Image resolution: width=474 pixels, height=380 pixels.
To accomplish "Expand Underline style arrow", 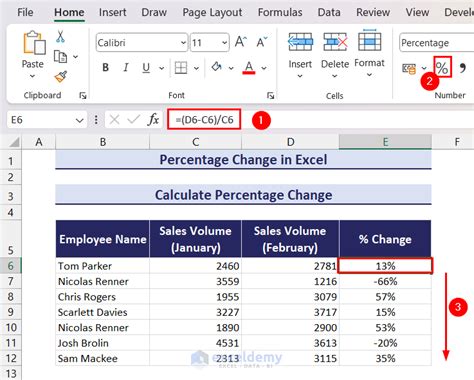I will [162, 68].
